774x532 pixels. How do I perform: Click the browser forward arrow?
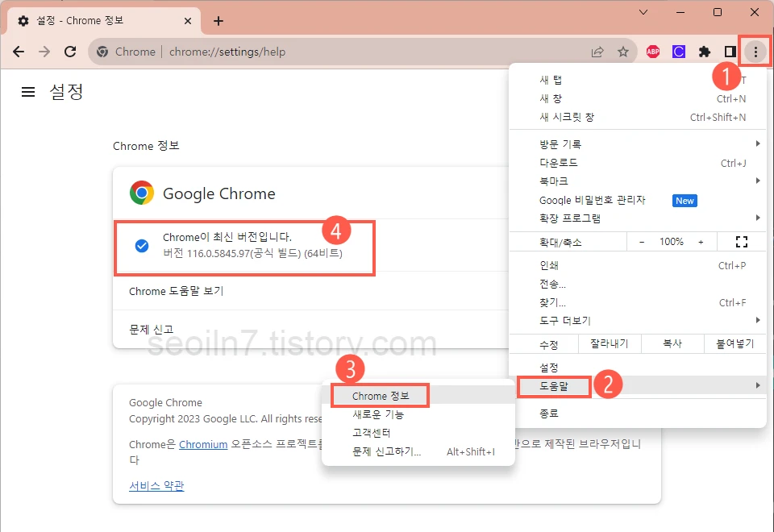(x=44, y=52)
